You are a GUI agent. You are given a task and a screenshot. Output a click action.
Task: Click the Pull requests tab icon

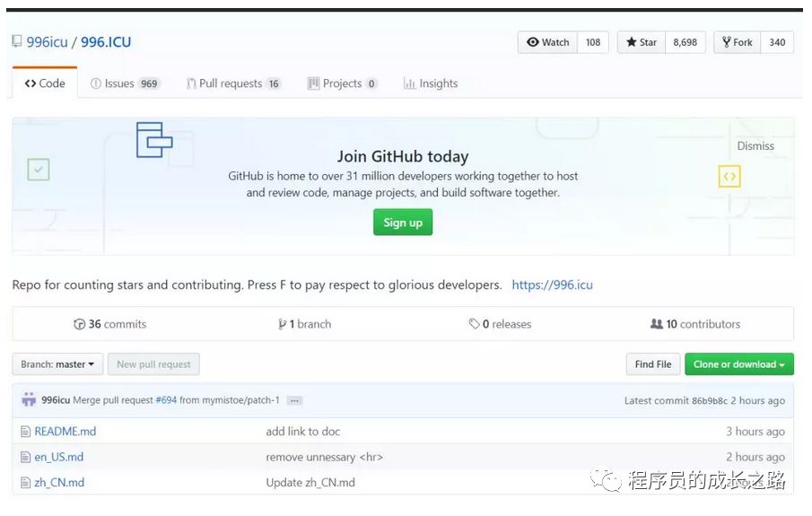191,83
